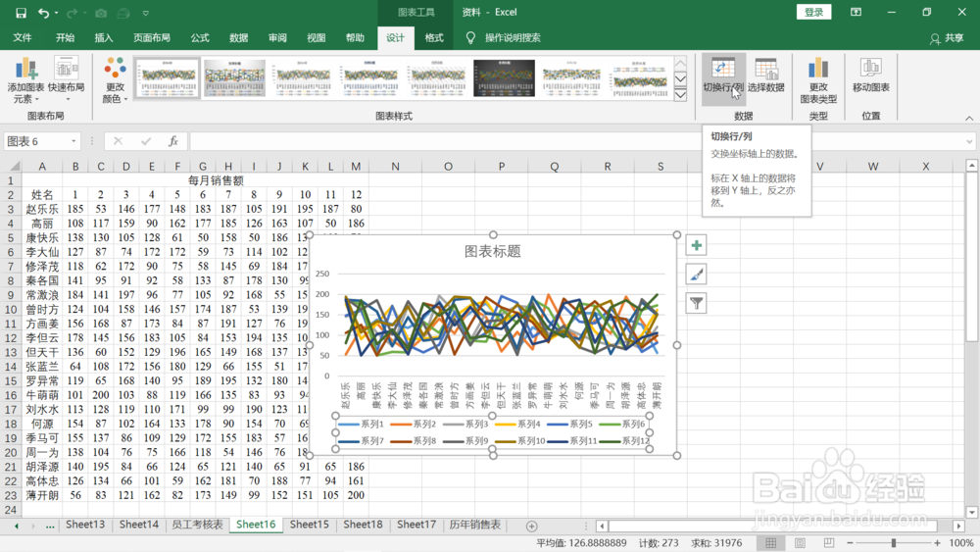The height and width of the screenshot is (552, 980).
Task: Zoom out with the minus button
Action: point(850,543)
